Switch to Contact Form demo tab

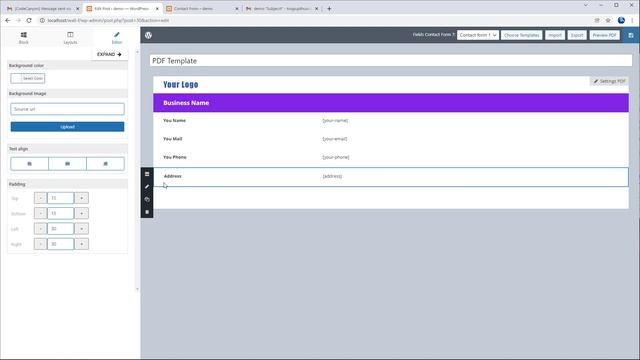click(x=202, y=8)
